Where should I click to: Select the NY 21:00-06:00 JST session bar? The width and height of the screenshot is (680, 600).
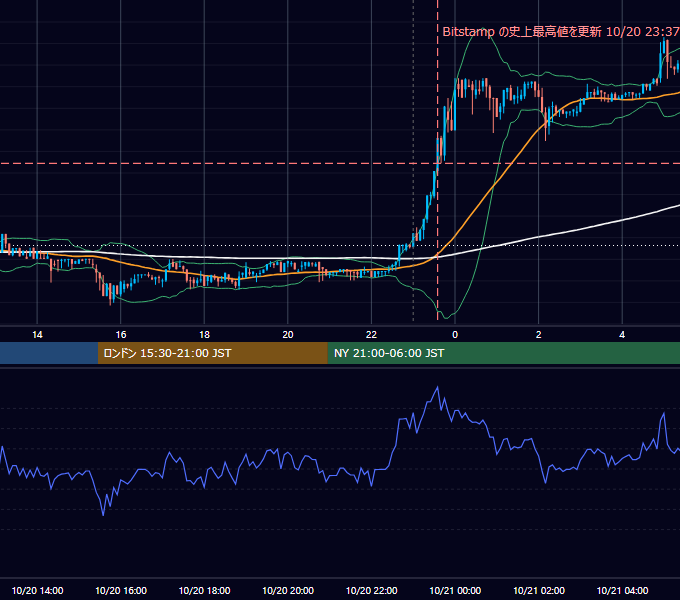click(503, 353)
